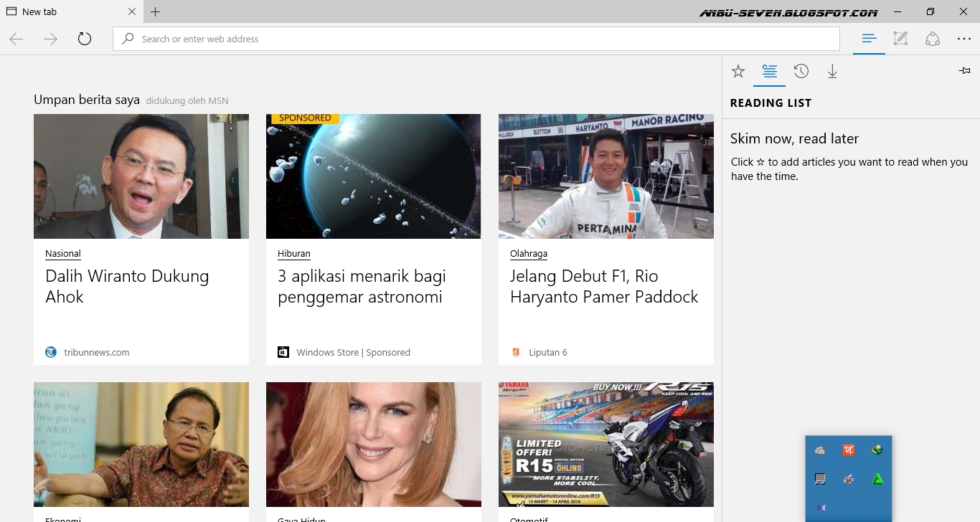Image resolution: width=980 pixels, height=522 pixels.
Task: View browsing History in the Hub
Action: pos(801,71)
